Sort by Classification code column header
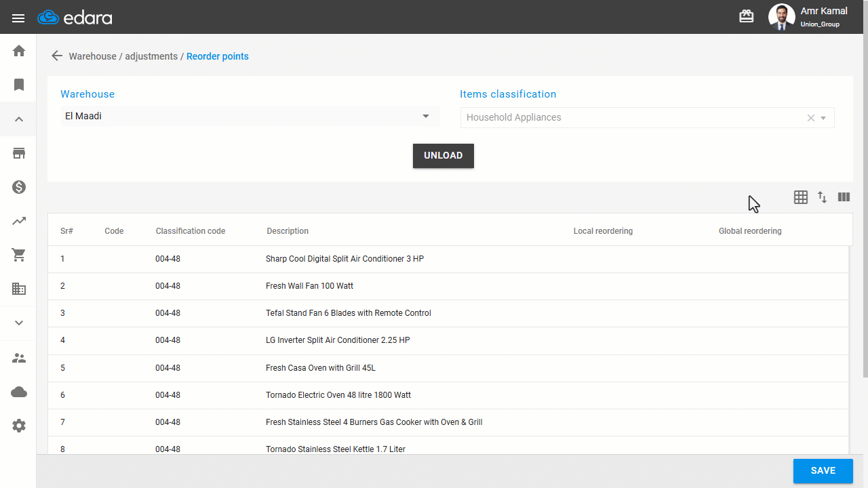 (x=191, y=231)
